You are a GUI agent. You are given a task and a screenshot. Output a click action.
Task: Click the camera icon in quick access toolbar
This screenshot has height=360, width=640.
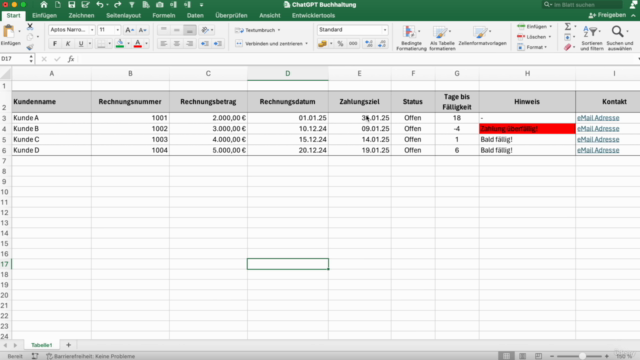tap(160, 5)
